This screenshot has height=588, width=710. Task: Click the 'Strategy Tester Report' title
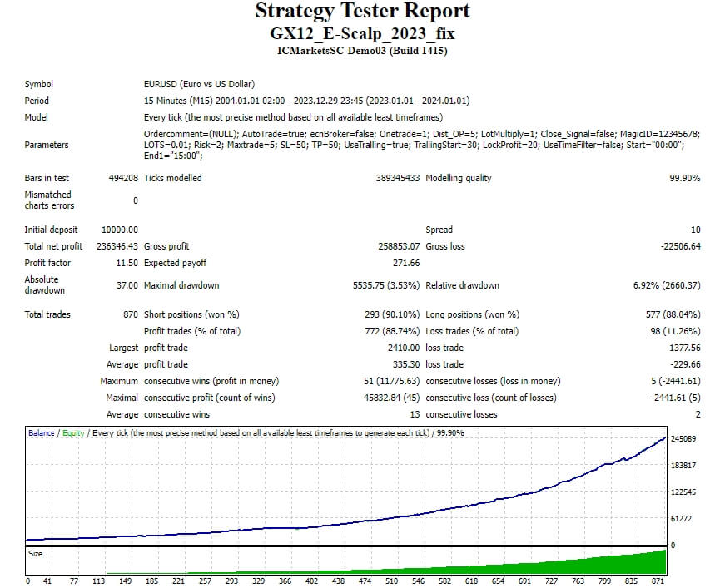(362, 11)
